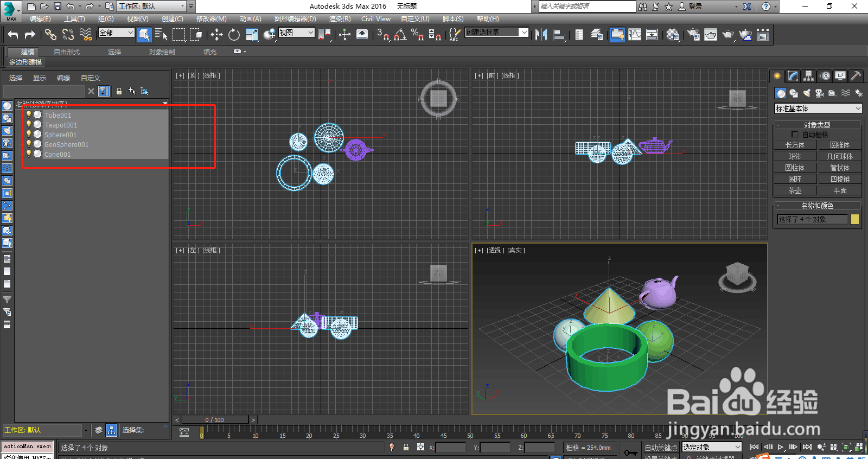The image size is (868, 459).
Task: Click the scene explorer search field
Action: pos(44,91)
